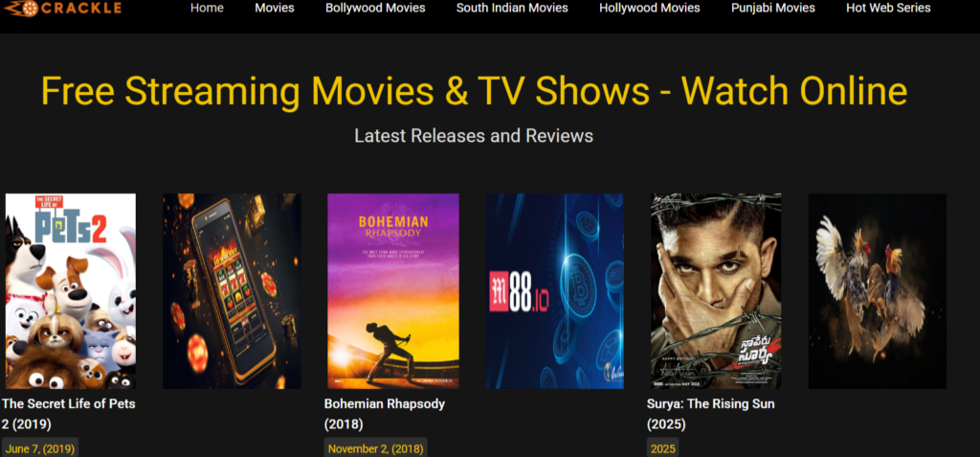Open the Bohemian Rhapsody poster
Viewport: 980px width, 457px height.
pyautogui.click(x=393, y=291)
